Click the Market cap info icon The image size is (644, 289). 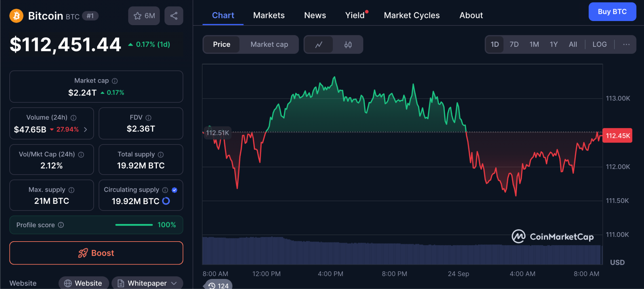(x=115, y=81)
